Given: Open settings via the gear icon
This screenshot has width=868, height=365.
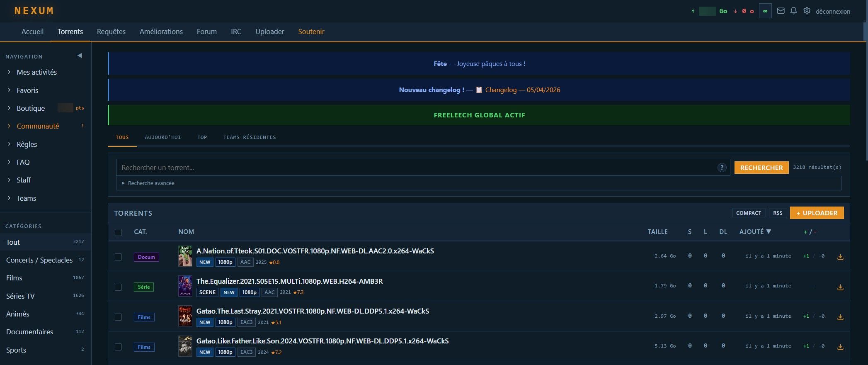Looking at the screenshot, I should [807, 11].
